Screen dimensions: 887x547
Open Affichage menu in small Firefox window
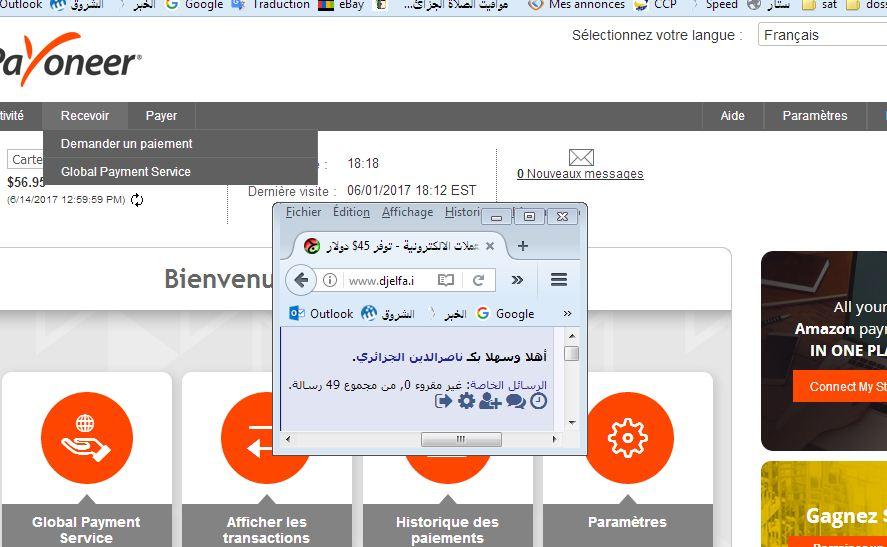coord(407,212)
